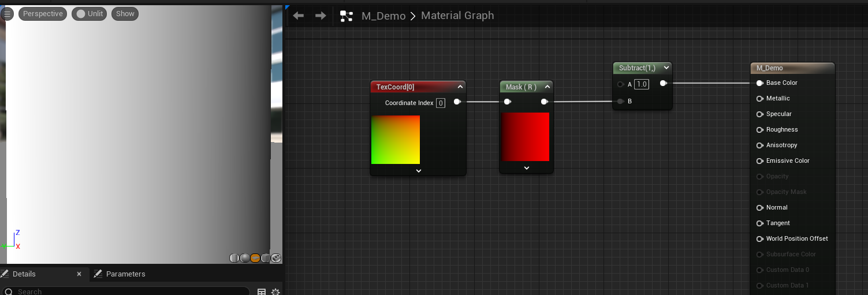Set preview mesh to cylinder primitive
The height and width of the screenshot is (295, 868).
tap(234, 258)
